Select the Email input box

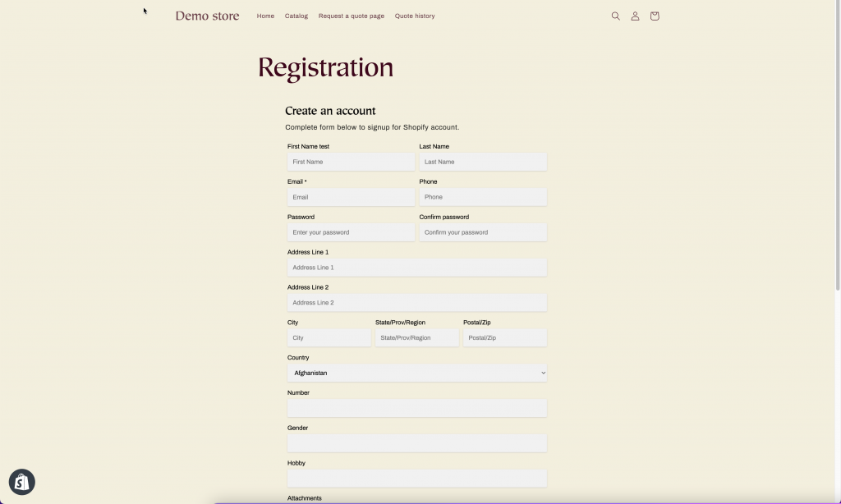(x=351, y=198)
